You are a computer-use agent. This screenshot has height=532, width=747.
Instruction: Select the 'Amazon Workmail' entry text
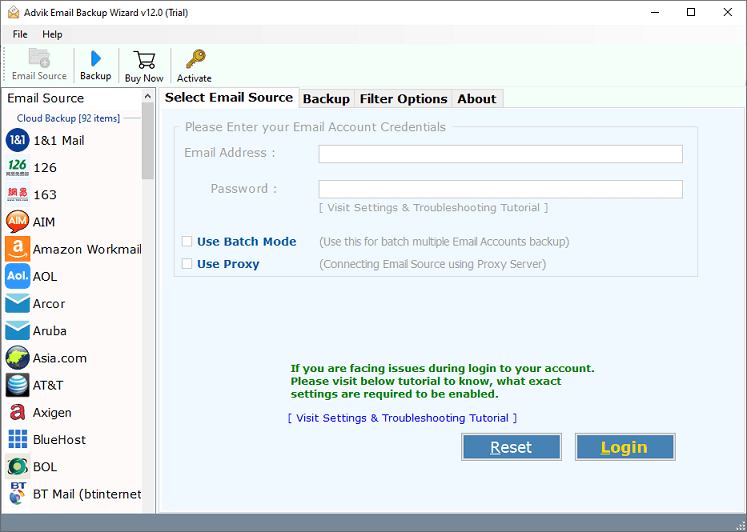(87, 249)
